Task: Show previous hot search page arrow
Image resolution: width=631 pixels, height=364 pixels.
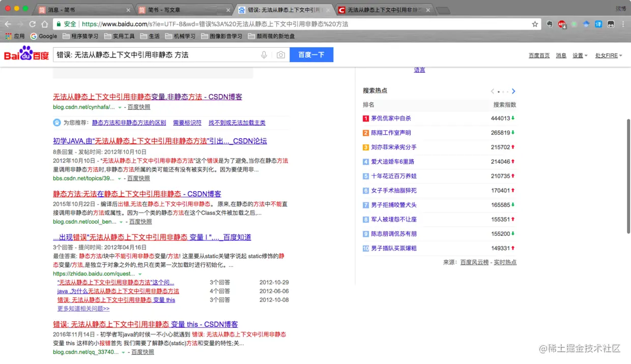Action: 492,92
